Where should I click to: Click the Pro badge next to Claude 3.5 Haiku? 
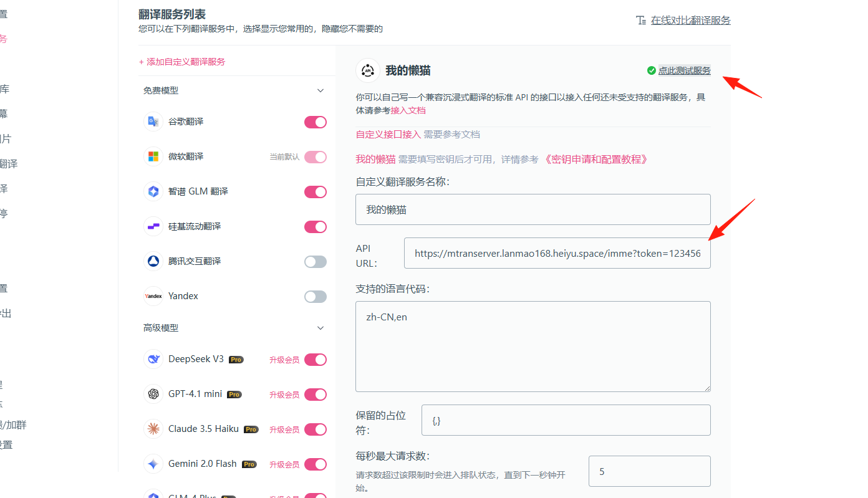[251, 429]
